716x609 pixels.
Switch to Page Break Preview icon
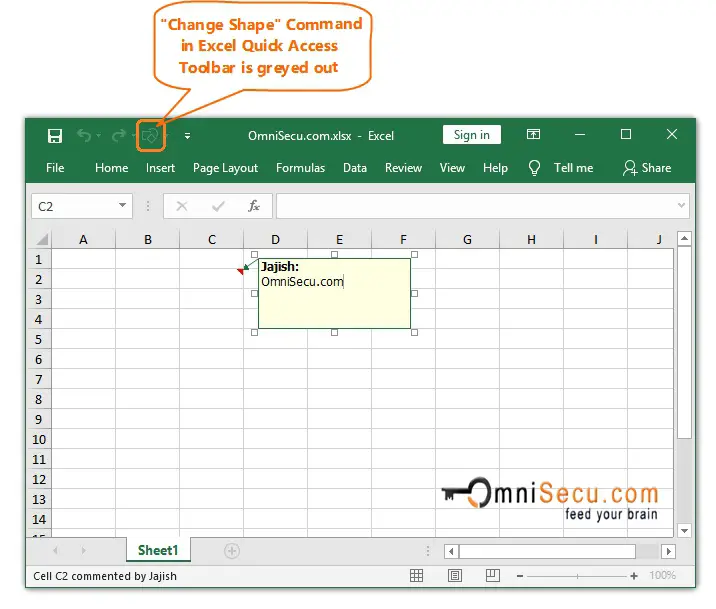coord(493,576)
